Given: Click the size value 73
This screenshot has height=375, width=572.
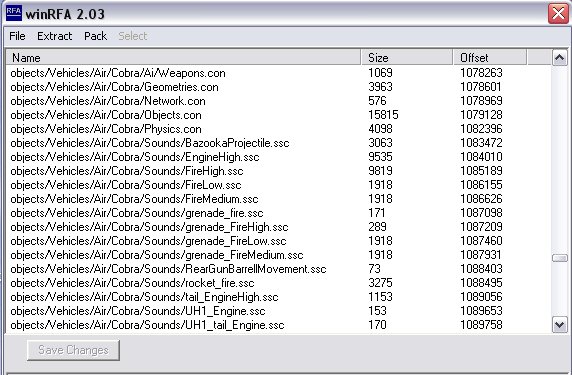Looking at the screenshot, I should 374,269.
